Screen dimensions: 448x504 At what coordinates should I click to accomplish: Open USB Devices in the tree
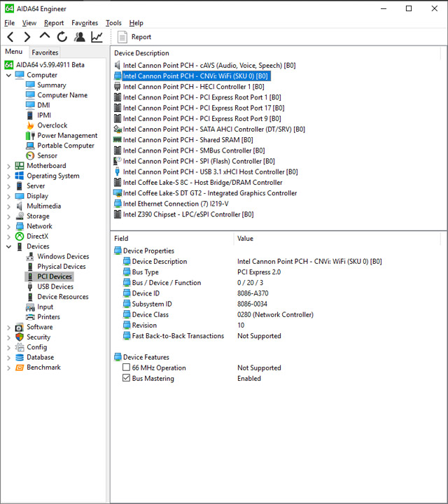(x=55, y=287)
